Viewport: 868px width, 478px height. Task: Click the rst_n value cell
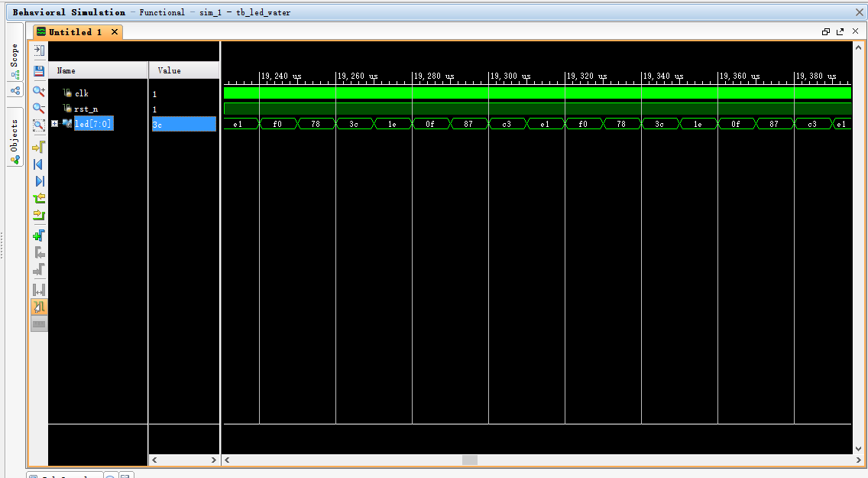[184, 109]
